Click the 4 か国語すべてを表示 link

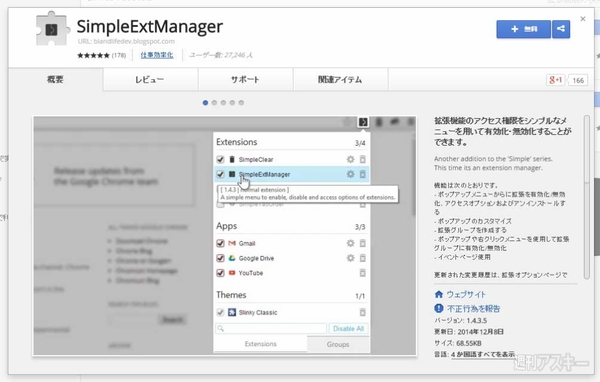(x=483, y=354)
